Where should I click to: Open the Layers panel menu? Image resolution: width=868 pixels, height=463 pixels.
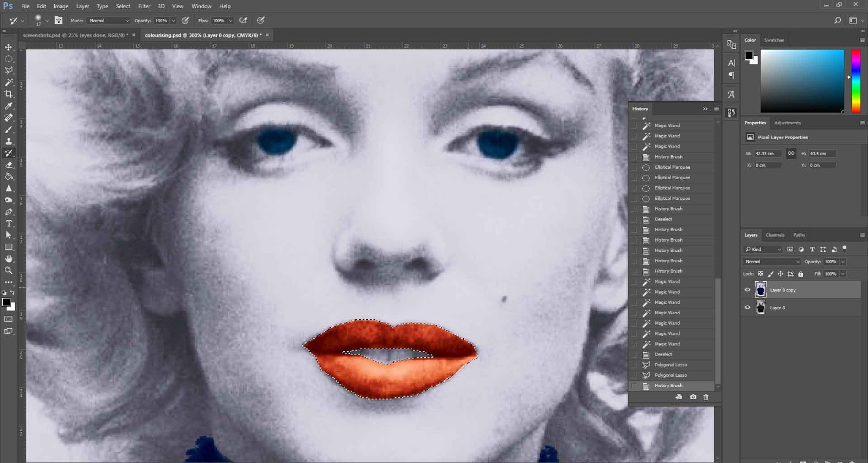[862, 235]
